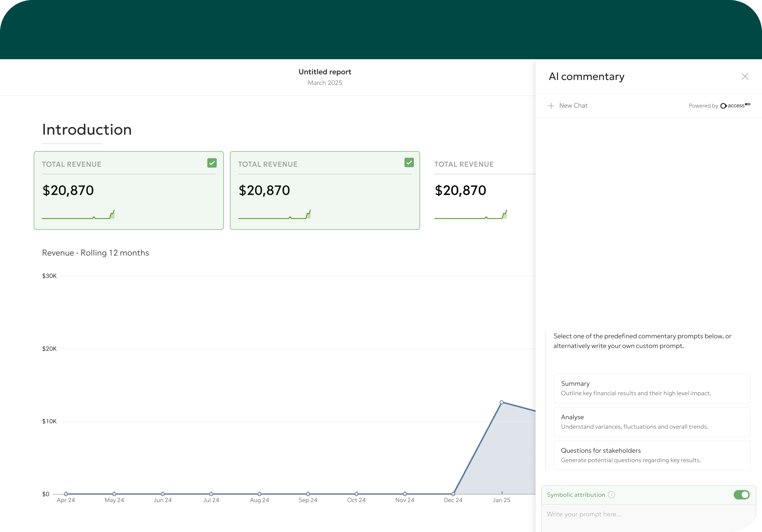Select the Analyse commentary prompt

(651, 422)
